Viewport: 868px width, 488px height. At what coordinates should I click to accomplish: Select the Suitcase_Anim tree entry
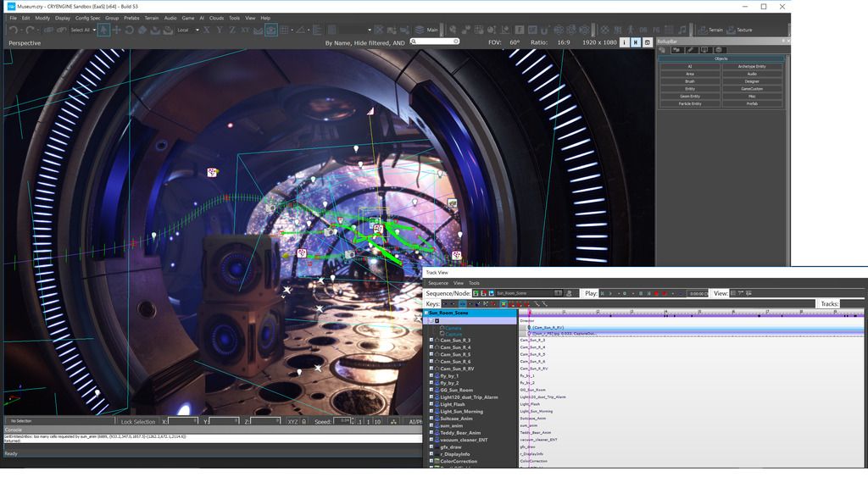(456, 419)
